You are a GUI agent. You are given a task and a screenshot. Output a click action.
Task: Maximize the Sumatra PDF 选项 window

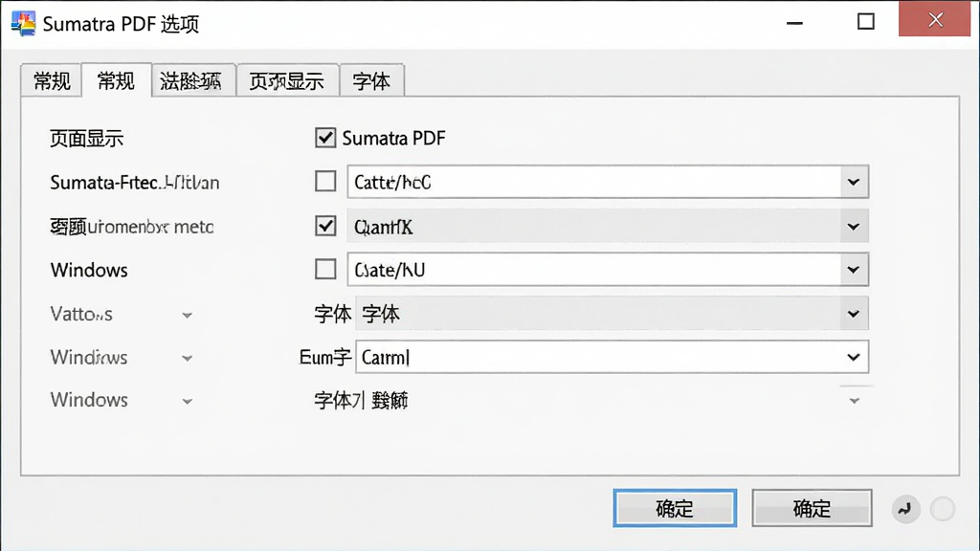coord(865,22)
